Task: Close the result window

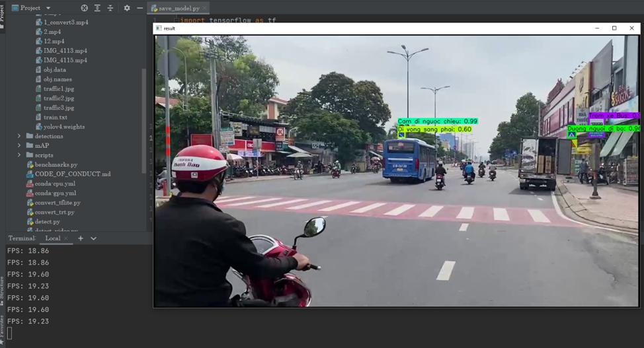Action: point(631,28)
